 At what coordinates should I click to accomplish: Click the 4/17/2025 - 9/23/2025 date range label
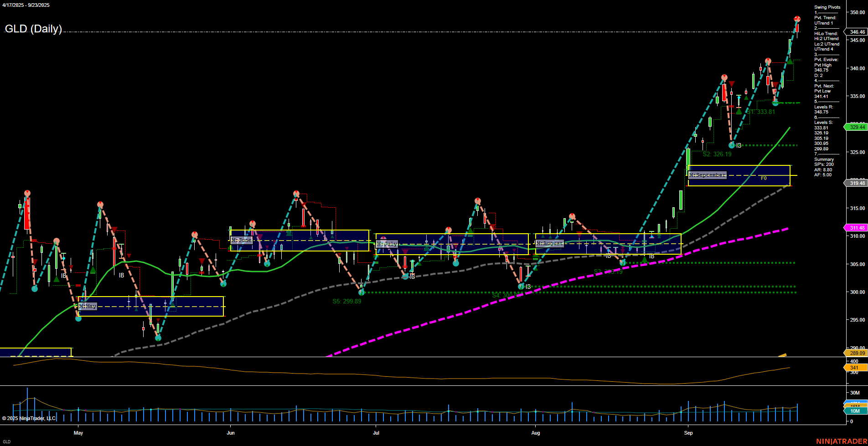point(26,5)
